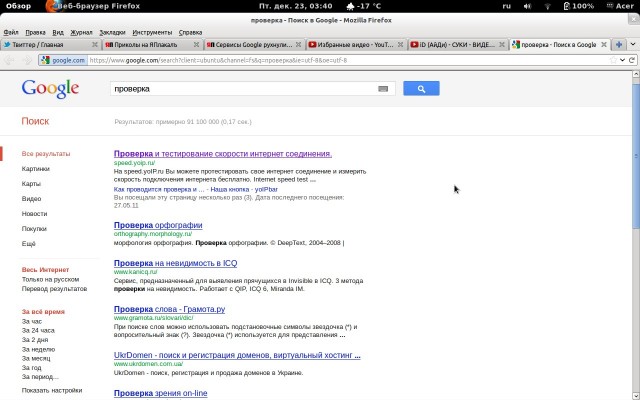Open the ru keyboard layout indicator

pyautogui.click(x=507, y=6)
